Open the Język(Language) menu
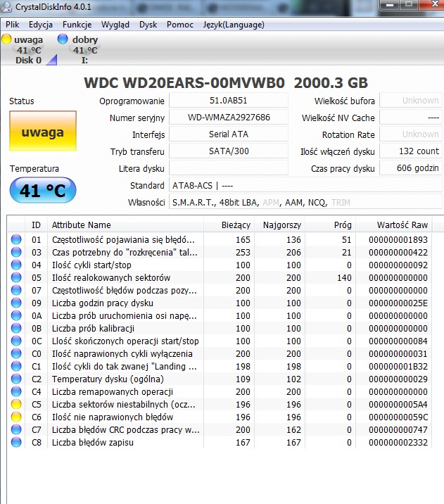 tap(234, 25)
